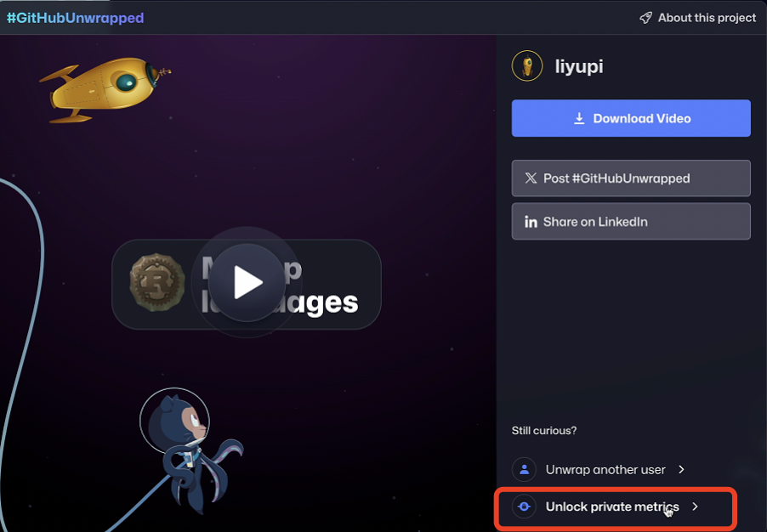Share on LinkedIn
Image resolution: width=767 pixels, height=532 pixels.
pos(631,222)
